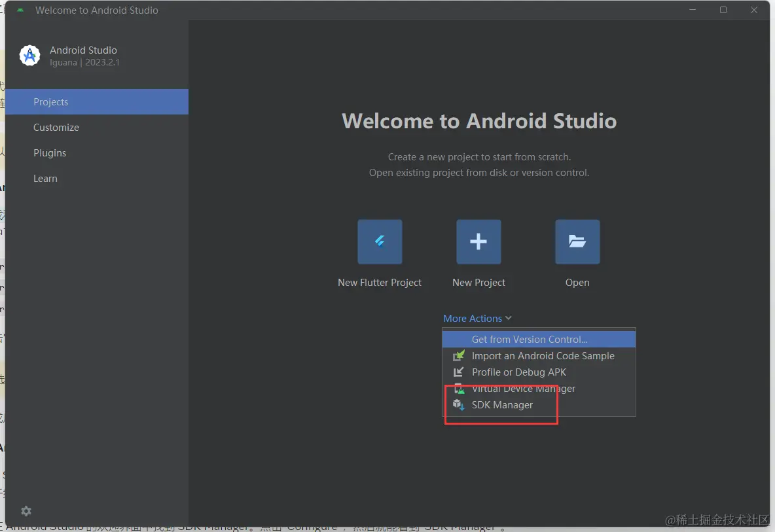
Task: Minimize the Welcome to Android Studio window
Action: [693, 10]
